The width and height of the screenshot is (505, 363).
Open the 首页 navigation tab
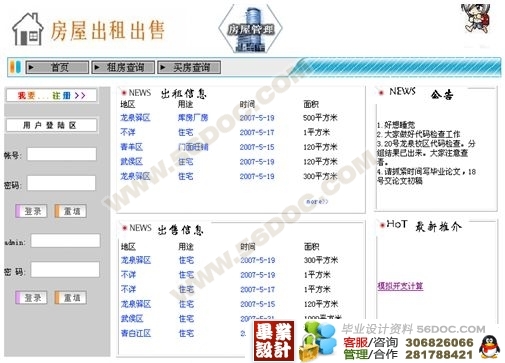click(57, 67)
